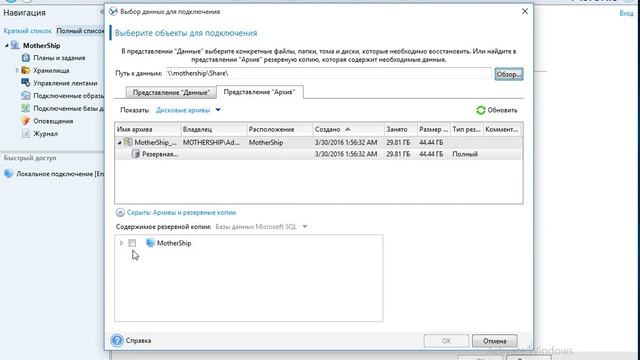Click the "Планы и задания" navigation item label
Viewport: 640px width, 360px height.
[59, 58]
